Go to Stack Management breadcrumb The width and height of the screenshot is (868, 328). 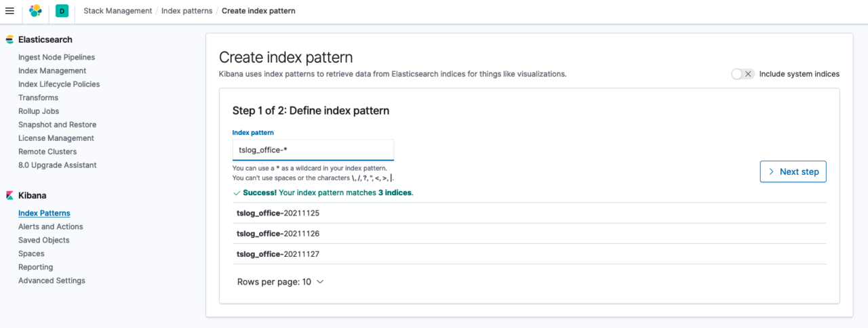[118, 11]
